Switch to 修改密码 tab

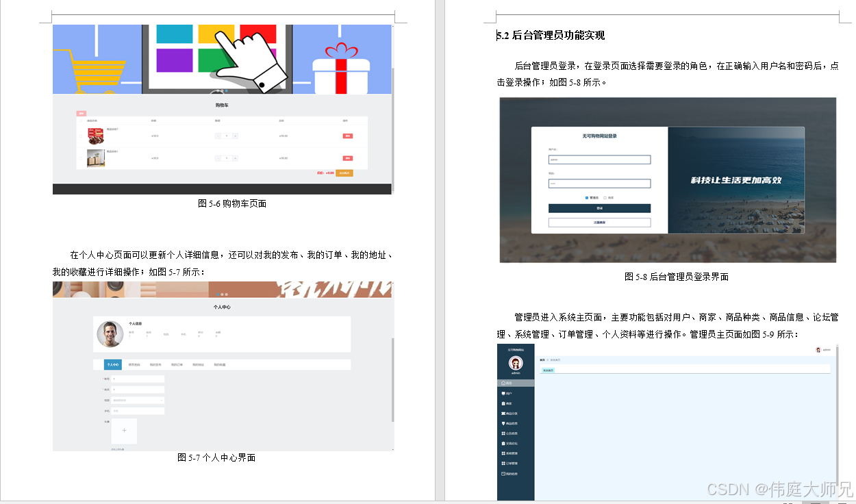[x=134, y=364]
